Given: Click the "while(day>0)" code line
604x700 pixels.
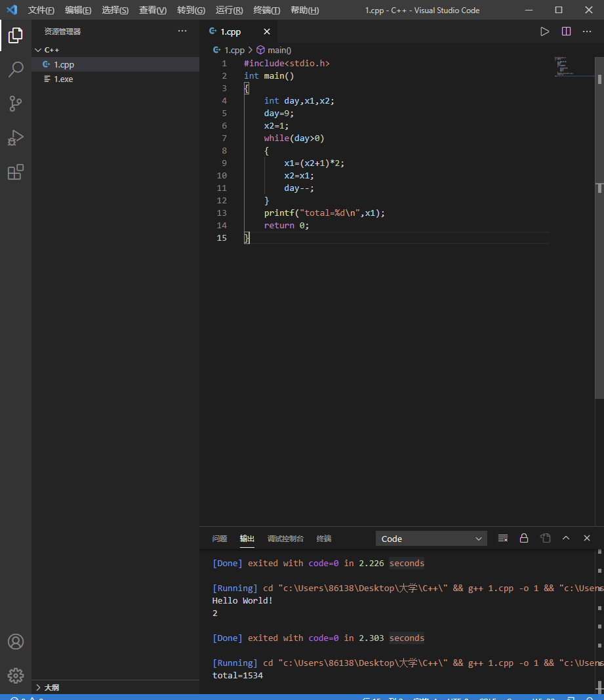Looking at the screenshot, I should [294, 138].
